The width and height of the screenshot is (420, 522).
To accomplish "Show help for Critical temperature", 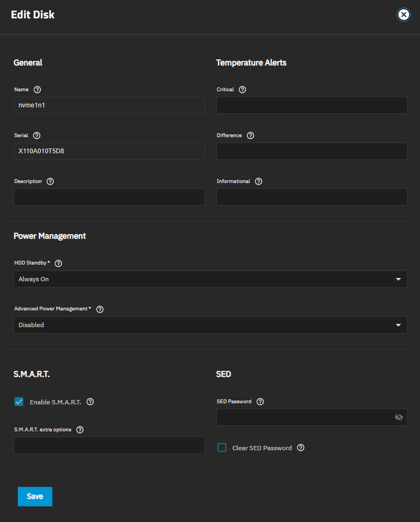I will click(242, 90).
